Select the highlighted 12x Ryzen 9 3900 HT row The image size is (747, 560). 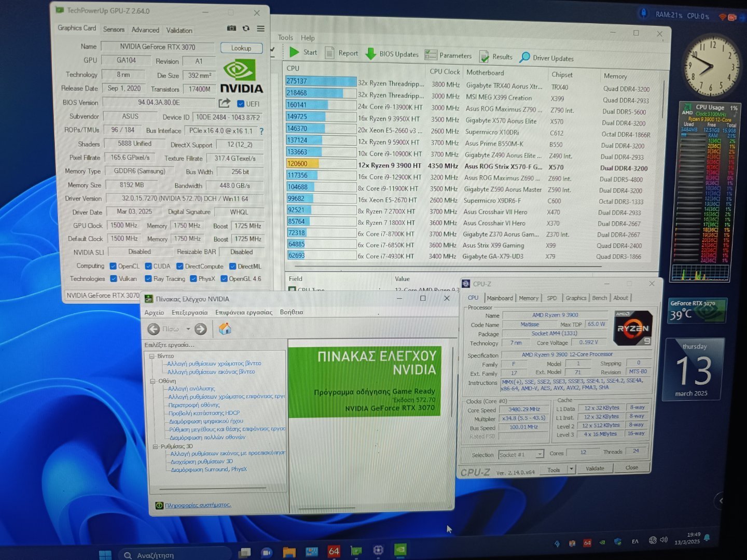point(467,166)
